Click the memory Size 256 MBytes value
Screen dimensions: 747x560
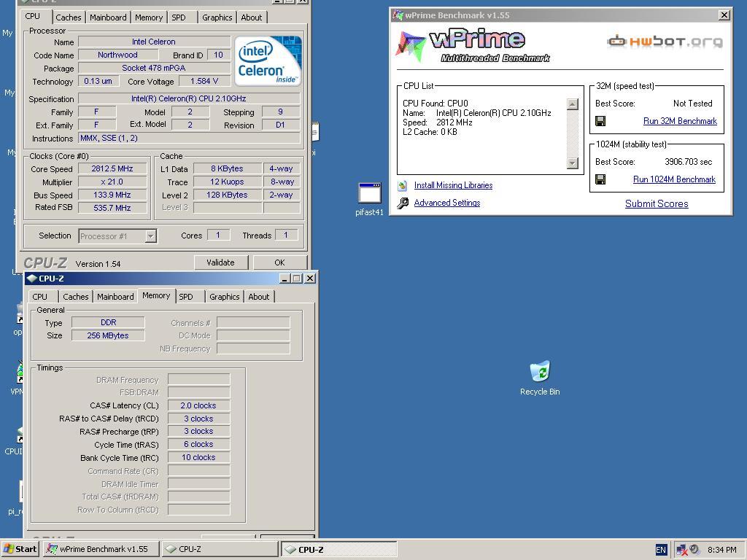(x=108, y=335)
